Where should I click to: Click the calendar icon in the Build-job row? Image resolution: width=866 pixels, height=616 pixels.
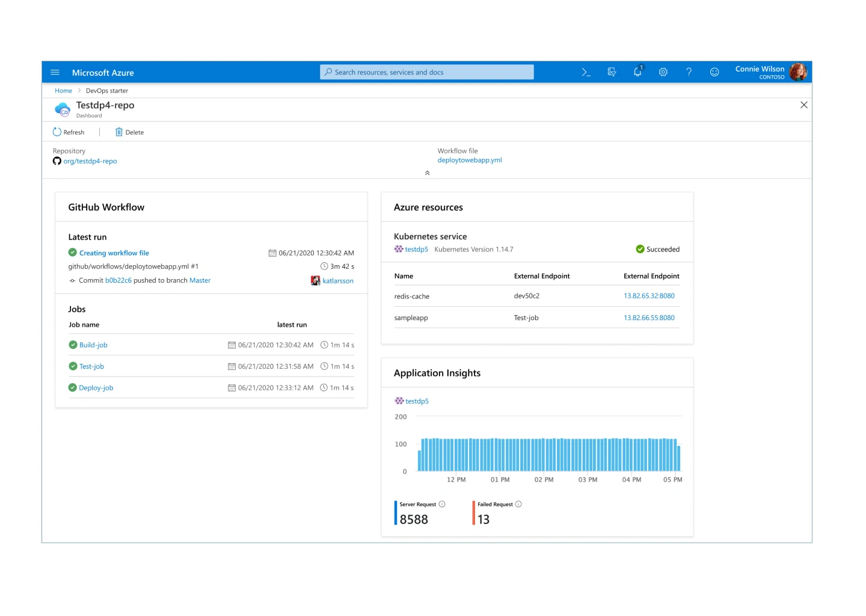[232, 345]
